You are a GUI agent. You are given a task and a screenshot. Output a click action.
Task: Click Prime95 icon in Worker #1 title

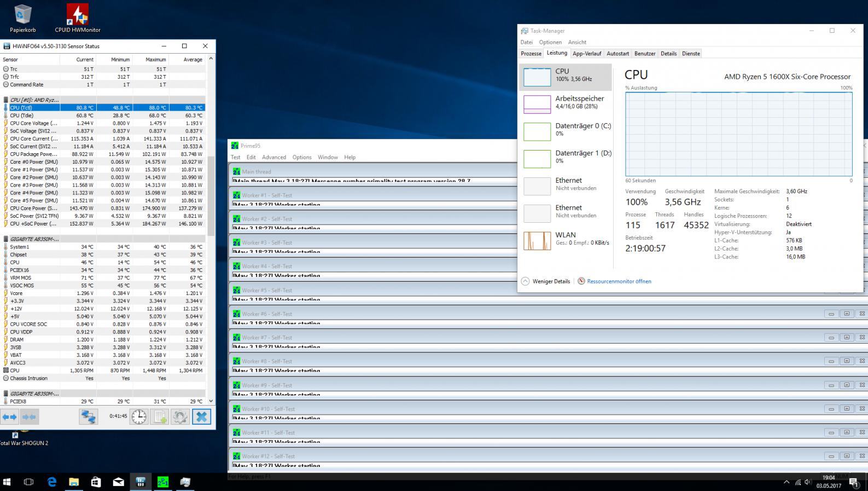coord(236,195)
